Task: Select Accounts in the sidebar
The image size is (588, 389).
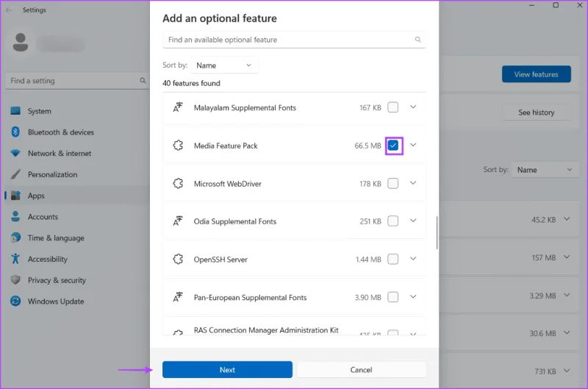Action: click(x=77, y=216)
